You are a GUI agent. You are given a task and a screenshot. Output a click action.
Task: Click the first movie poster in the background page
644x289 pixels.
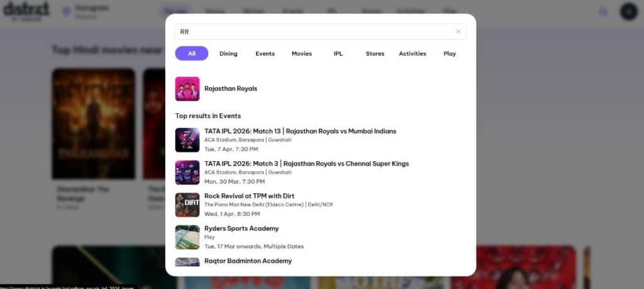[93, 124]
